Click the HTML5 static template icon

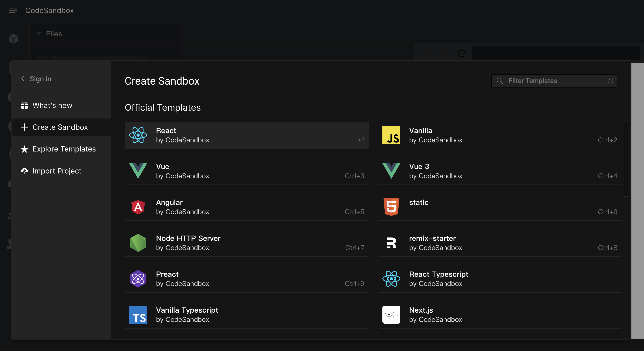391,207
